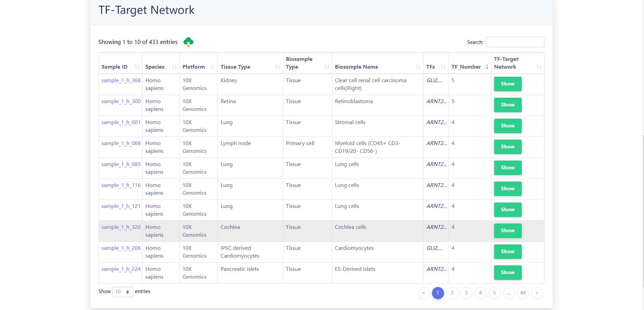Open sample_1_h_121 link
This screenshot has height=310, width=644.
[121, 206]
